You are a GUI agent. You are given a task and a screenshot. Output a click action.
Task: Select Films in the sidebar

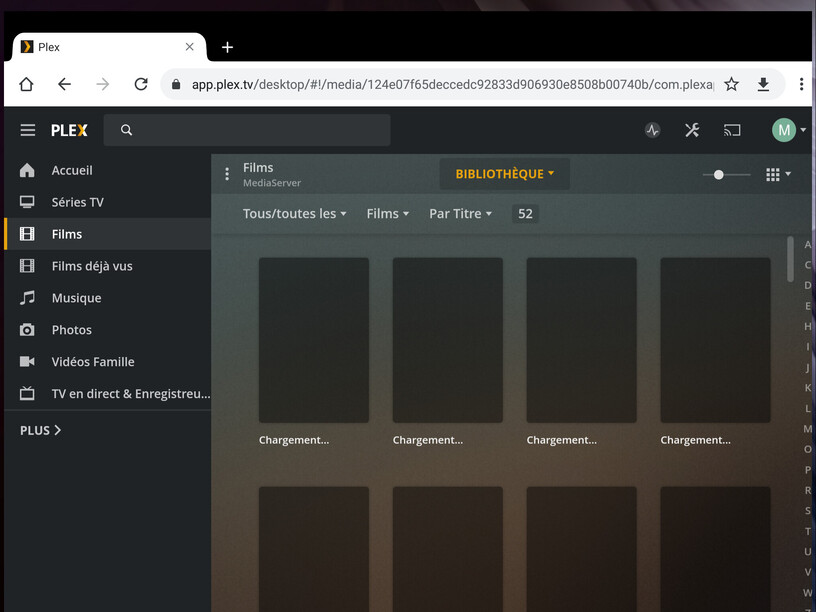(108, 234)
